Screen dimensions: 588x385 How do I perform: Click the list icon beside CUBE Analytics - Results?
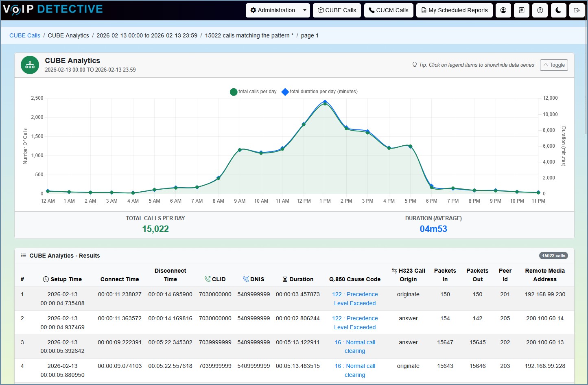coord(24,256)
